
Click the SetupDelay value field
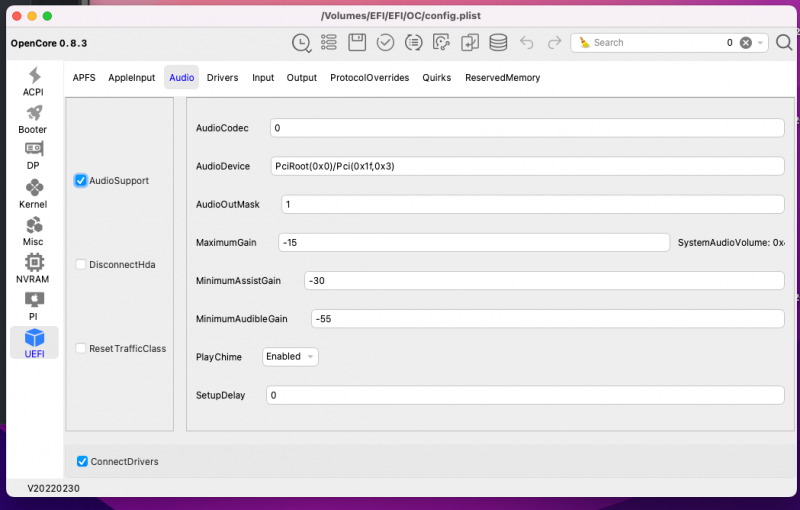coord(525,395)
